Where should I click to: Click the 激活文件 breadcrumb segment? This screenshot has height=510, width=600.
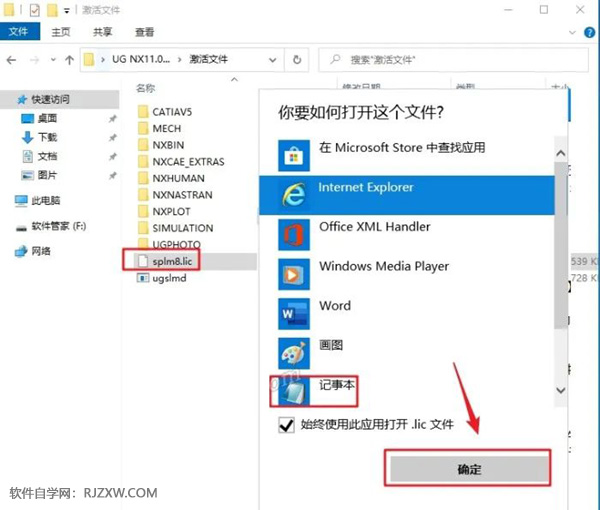[209, 59]
